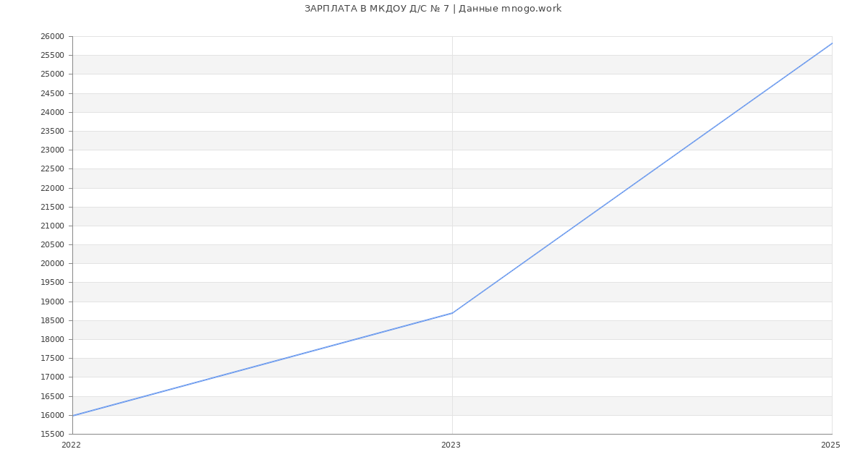Click the 17000 y-axis label
Screen dimensions: 868x470
point(53,377)
